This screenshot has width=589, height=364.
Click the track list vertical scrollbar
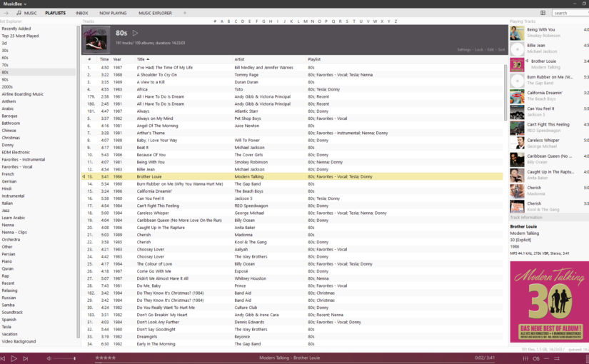(x=505, y=92)
